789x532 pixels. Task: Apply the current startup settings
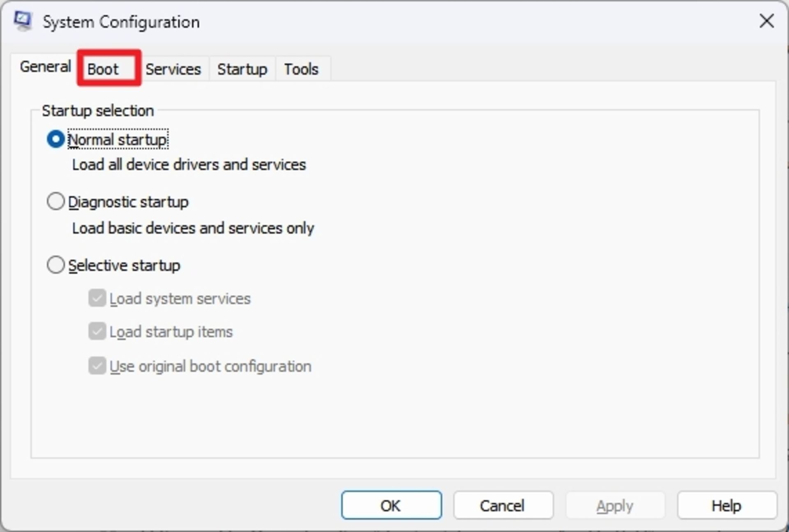pyautogui.click(x=614, y=505)
